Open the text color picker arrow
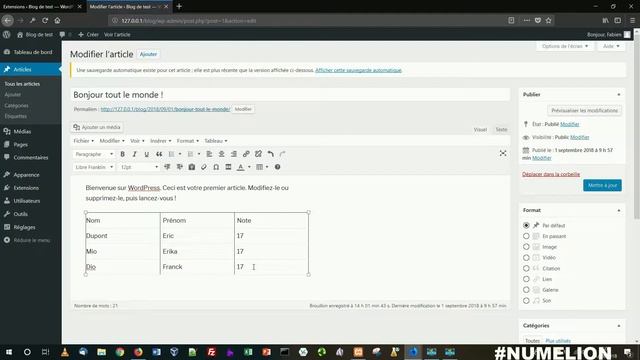The height and width of the screenshot is (360, 640). [249, 167]
